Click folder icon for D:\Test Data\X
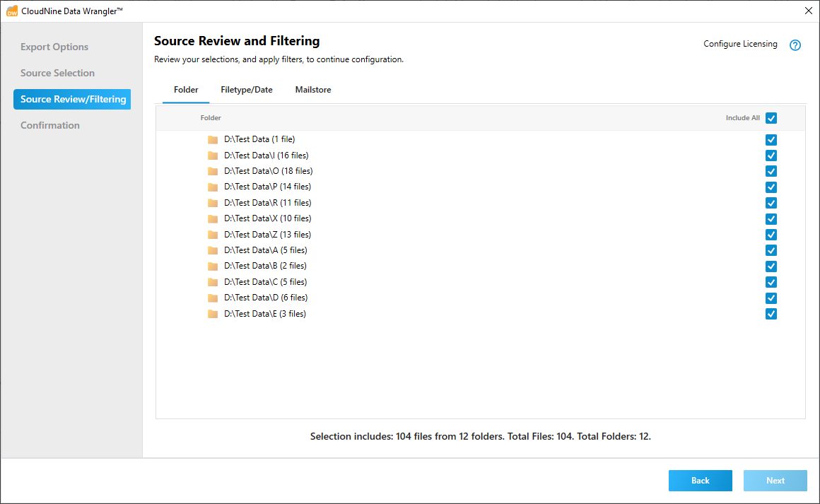The height and width of the screenshot is (504, 820). 212,218
